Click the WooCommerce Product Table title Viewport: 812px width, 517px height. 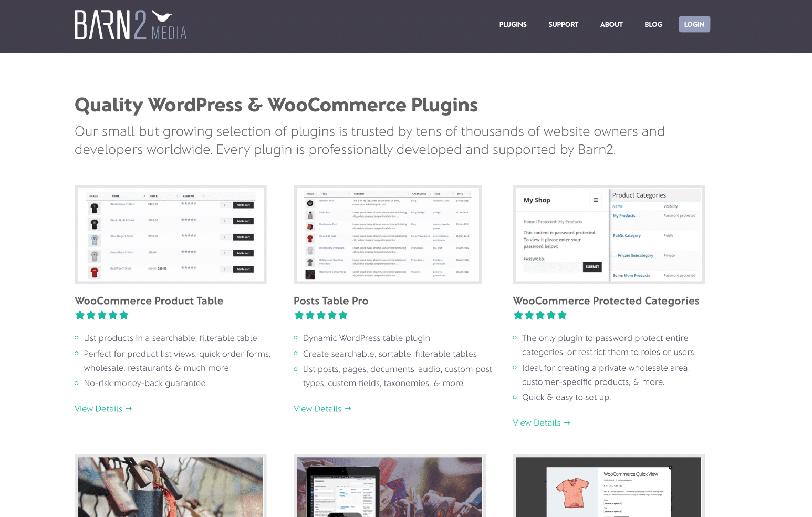tap(149, 301)
